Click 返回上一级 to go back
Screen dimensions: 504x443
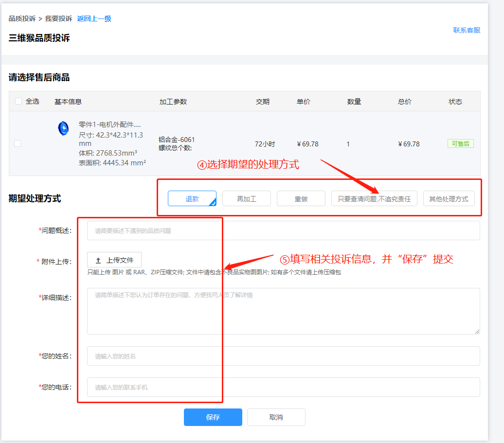point(94,18)
